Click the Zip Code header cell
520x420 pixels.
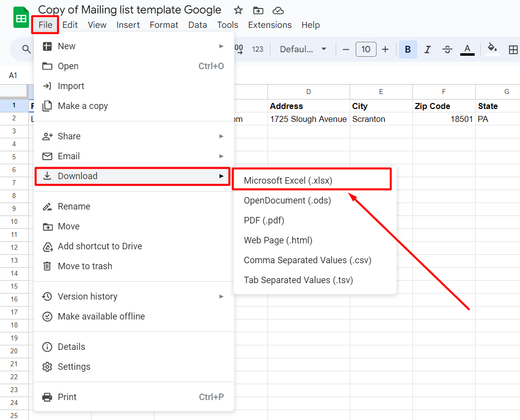pyautogui.click(x=444, y=106)
